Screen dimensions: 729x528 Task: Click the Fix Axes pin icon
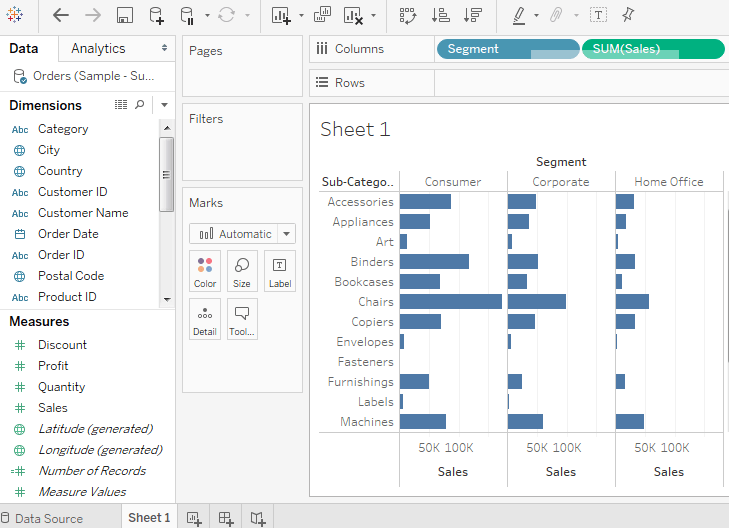[x=628, y=15]
